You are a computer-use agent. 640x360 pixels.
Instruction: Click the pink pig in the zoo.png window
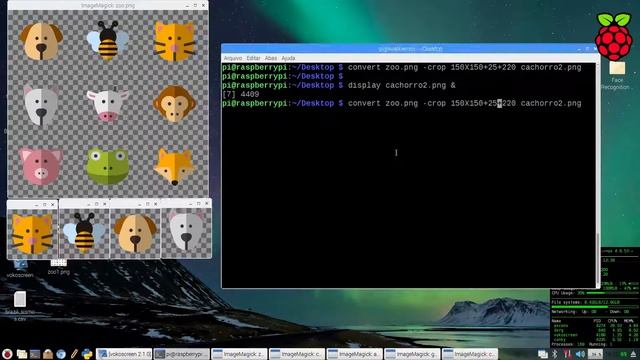coord(40,166)
